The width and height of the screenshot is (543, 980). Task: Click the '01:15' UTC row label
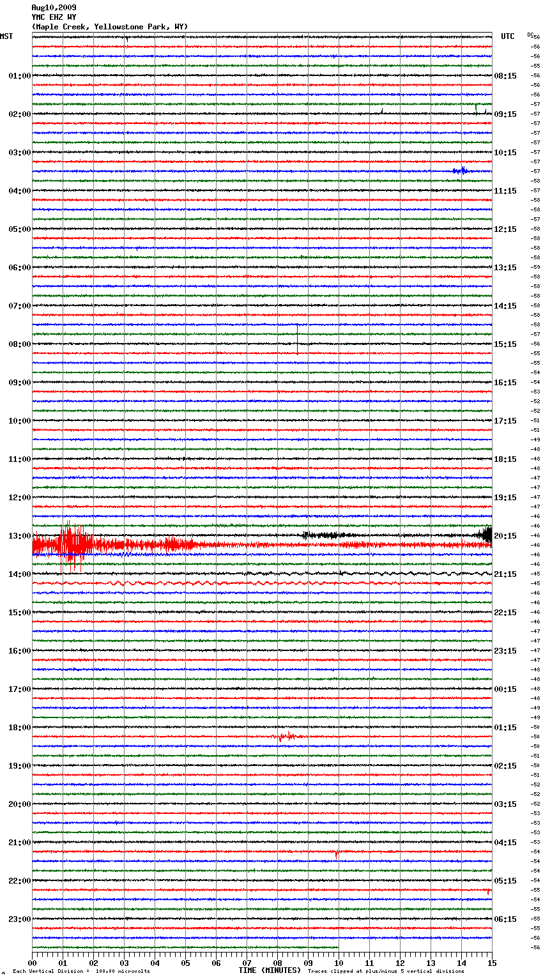(505, 728)
